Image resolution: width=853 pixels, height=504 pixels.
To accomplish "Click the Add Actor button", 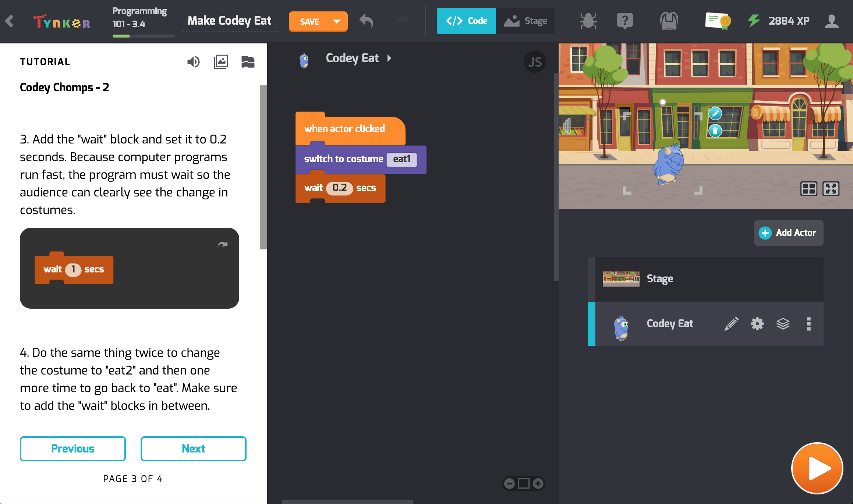I will (x=788, y=233).
